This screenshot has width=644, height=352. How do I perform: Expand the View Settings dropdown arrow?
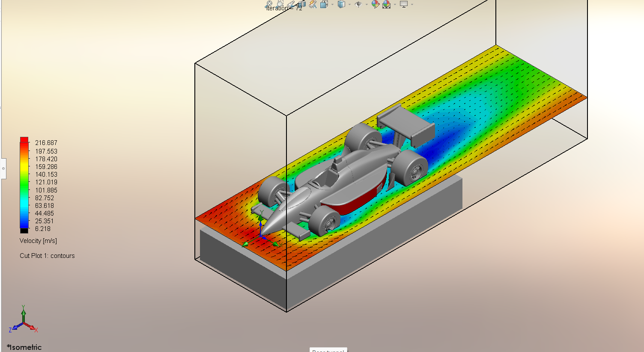[412, 4]
